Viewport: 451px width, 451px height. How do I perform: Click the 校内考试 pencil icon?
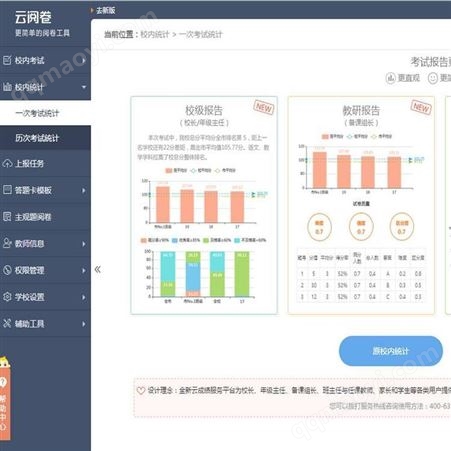pos(7,60)
